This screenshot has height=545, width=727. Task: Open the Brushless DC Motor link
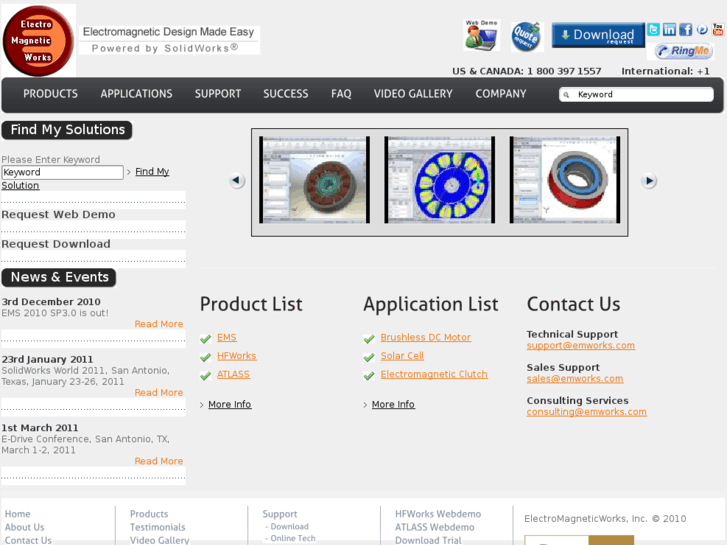tap(426, 338)
